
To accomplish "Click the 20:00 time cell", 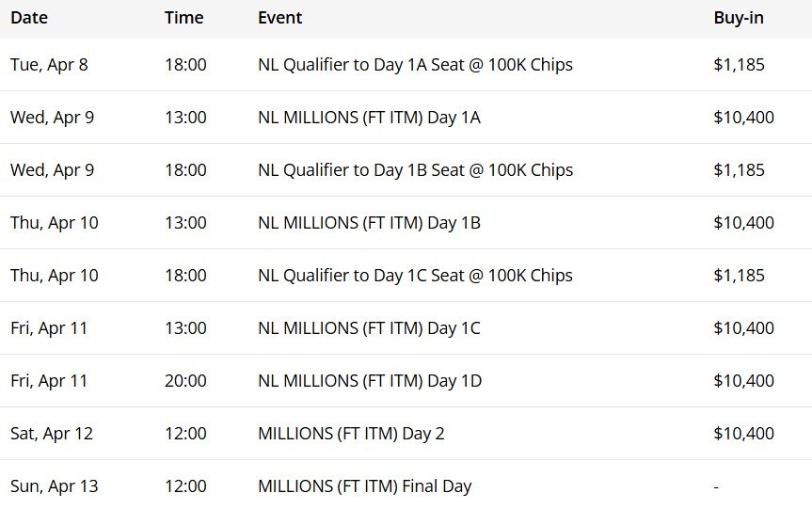I will 185,381.
